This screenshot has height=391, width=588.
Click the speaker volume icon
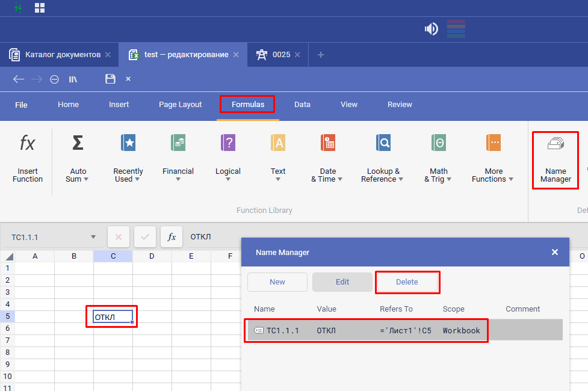point(431,29)
